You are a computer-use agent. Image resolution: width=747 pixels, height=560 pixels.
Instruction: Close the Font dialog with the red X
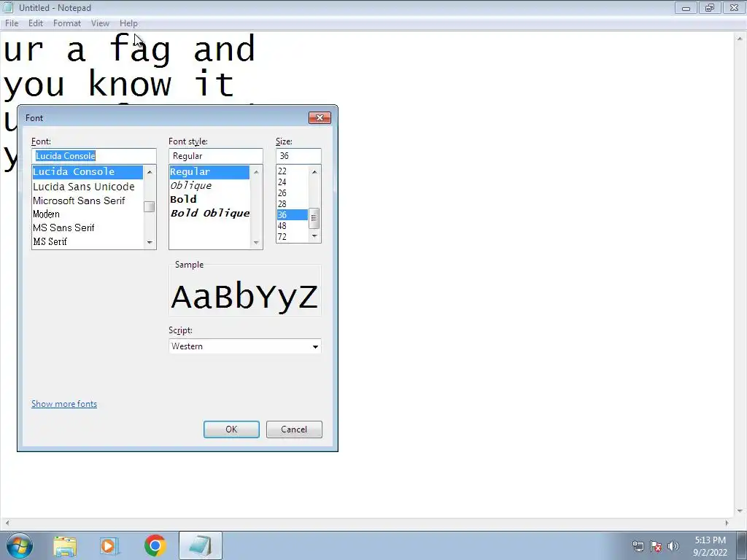tap(320, 117)
